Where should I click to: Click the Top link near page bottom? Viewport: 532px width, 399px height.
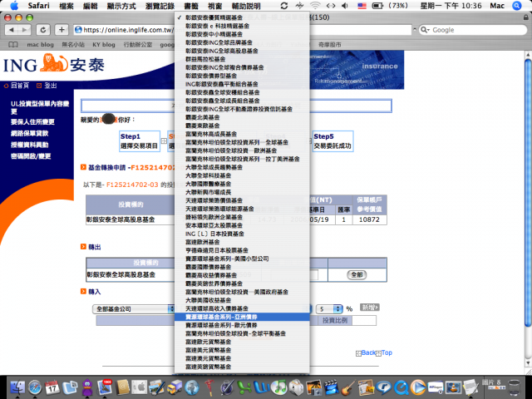(x=387, y=352)
